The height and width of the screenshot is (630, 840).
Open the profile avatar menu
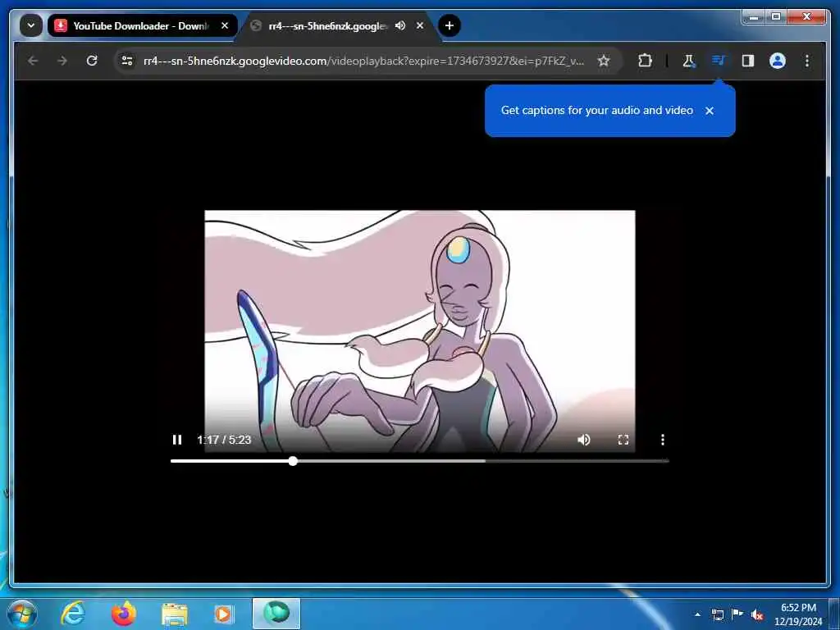tap(778, 61)
